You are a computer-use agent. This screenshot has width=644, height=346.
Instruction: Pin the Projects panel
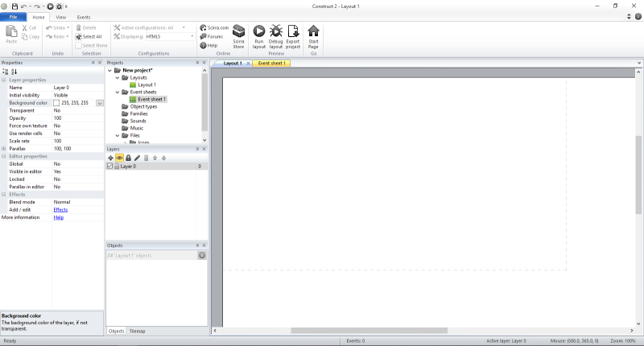(197, 63)
